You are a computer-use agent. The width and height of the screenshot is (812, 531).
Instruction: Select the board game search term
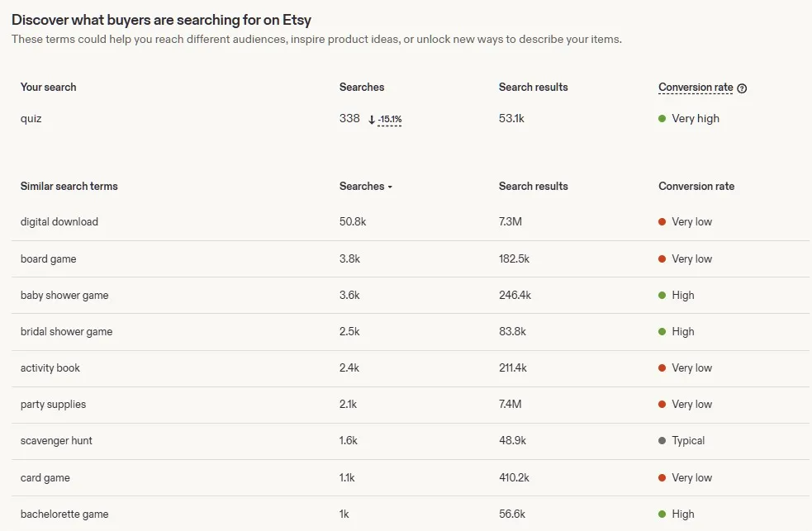48,258
